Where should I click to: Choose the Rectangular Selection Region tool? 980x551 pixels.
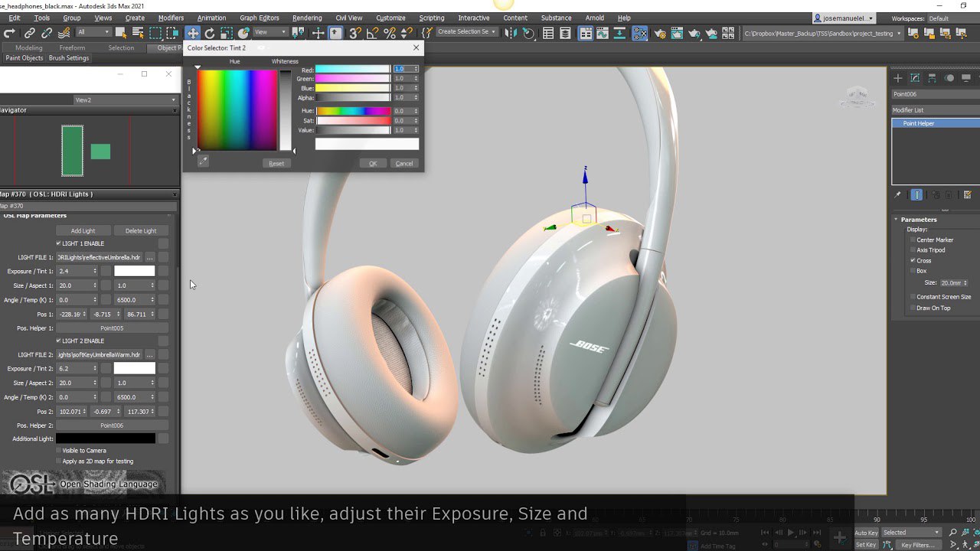(155, 33)
